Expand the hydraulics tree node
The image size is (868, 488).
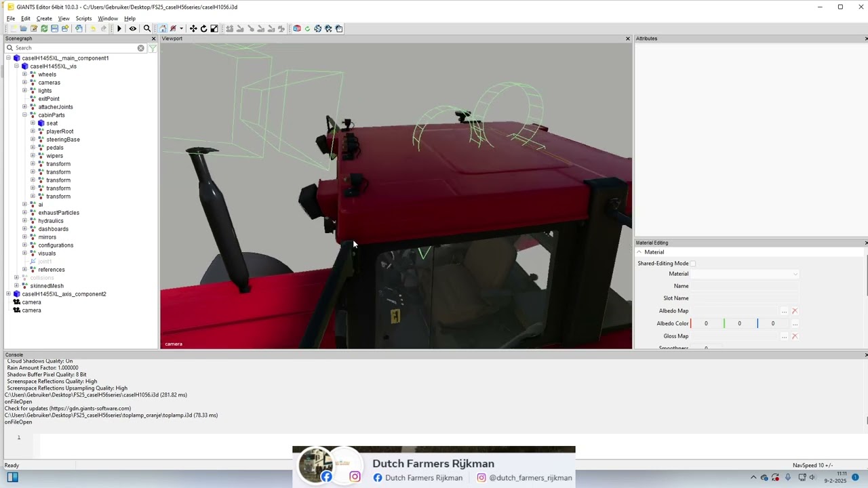24,221
